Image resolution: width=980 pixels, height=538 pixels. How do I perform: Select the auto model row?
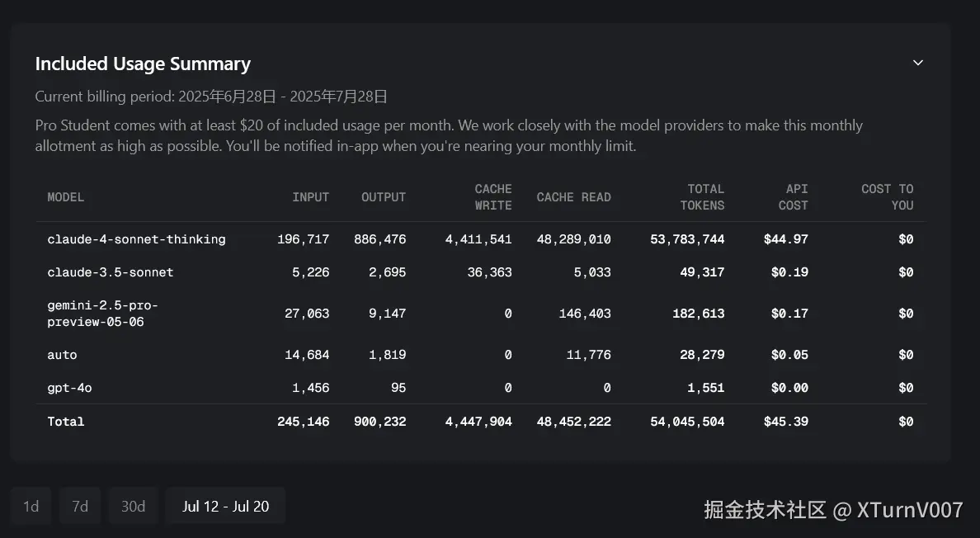tap(62, 355)
